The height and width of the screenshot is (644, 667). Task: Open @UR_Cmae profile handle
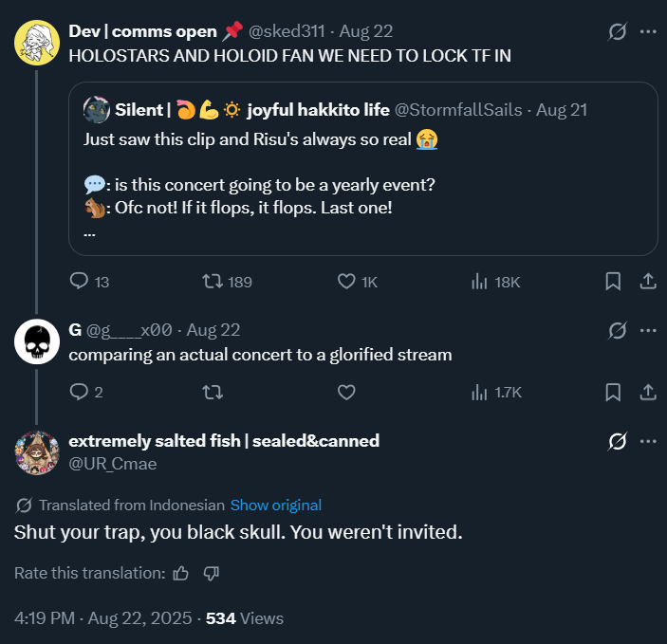pyautogui.click(x=113, y=464)
